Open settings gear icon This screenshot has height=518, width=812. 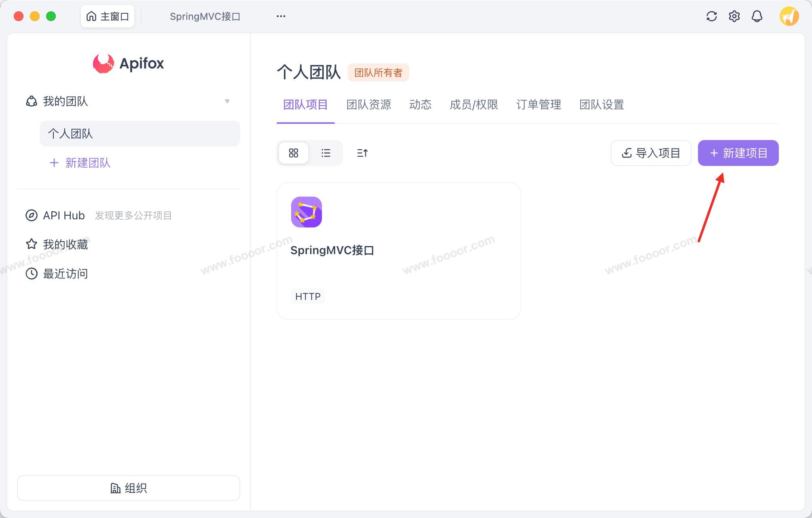[734, 16]
